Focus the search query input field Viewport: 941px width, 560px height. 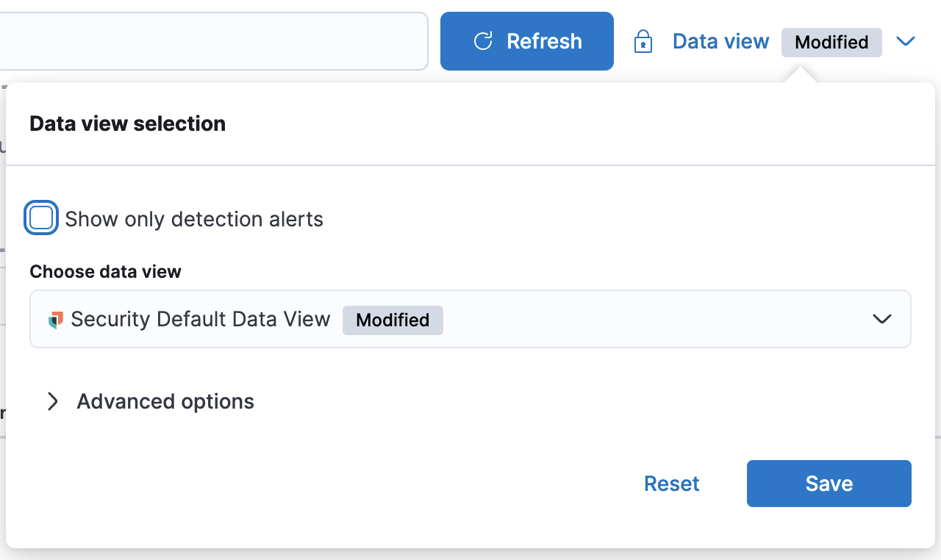tap(213, 41)
